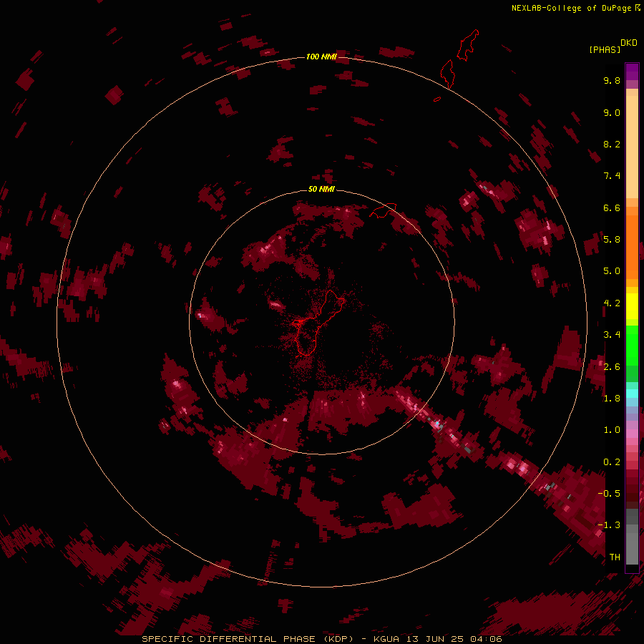
Task: Click the Specific Differential Phase (KDP) caption
Action: coord(249,639)
